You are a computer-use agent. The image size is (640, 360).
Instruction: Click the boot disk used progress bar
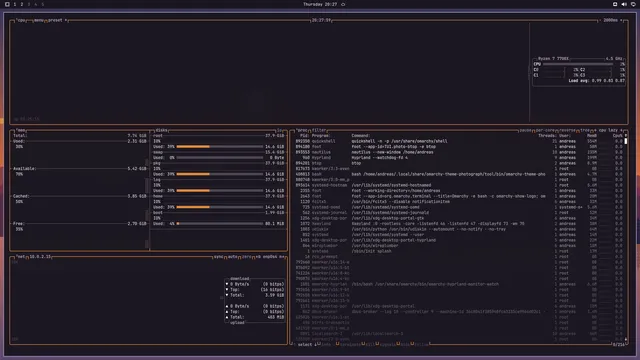tap(220, 224)
